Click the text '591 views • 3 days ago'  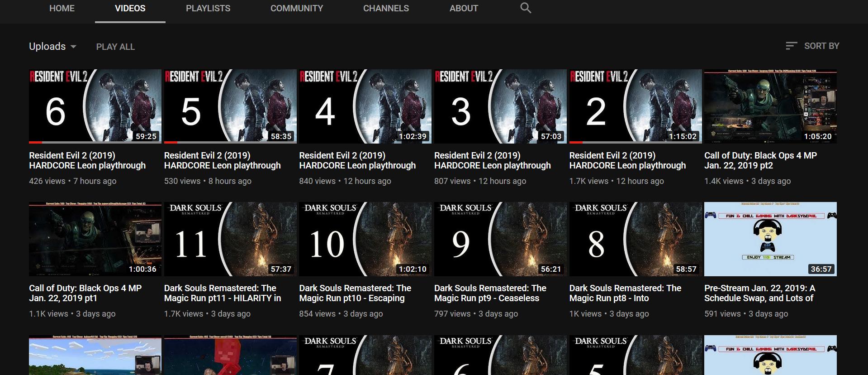[x=746, y=313]
